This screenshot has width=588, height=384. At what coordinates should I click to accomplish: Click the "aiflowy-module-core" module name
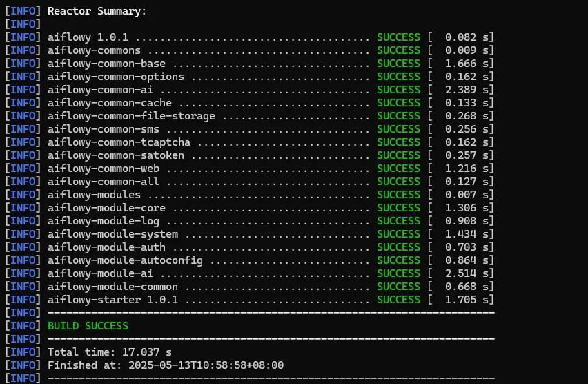click(x=106, y=208)
